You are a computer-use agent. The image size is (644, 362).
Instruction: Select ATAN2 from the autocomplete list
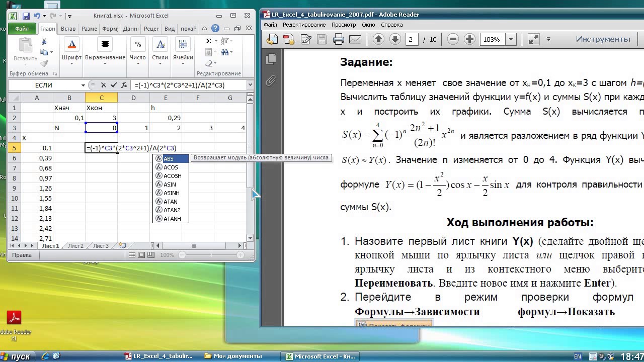[x=171, y=210]
